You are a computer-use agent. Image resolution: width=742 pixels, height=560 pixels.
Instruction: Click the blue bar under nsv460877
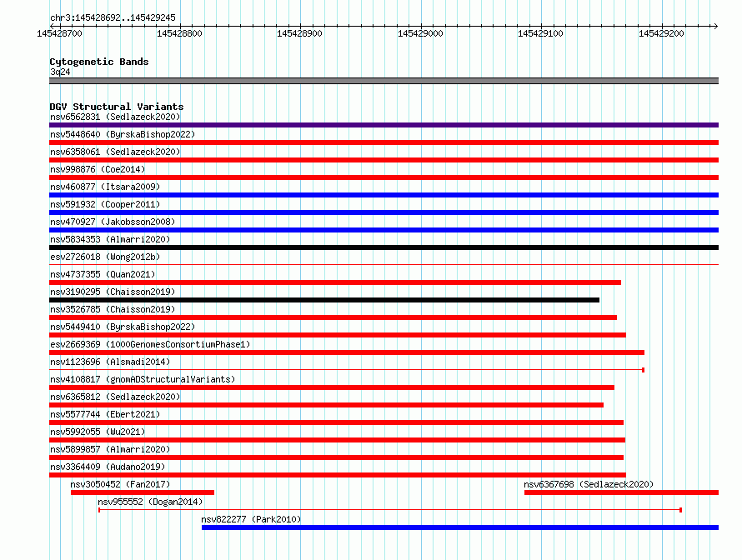coord(384,195)
